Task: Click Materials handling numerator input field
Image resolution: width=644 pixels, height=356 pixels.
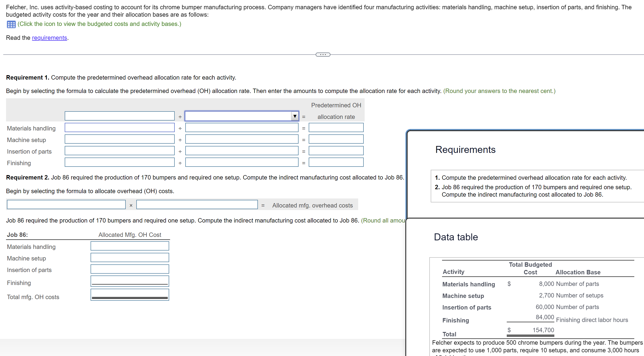Action: [119, 128]
